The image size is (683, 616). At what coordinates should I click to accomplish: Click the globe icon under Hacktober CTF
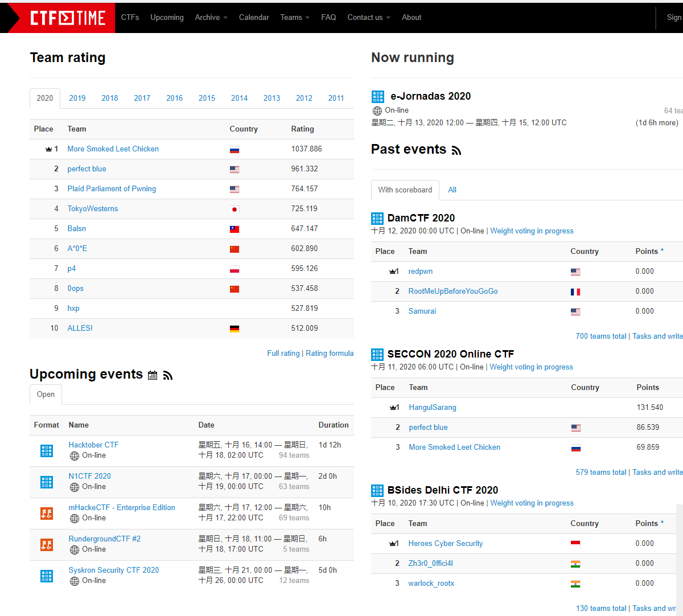coord(75,456)
